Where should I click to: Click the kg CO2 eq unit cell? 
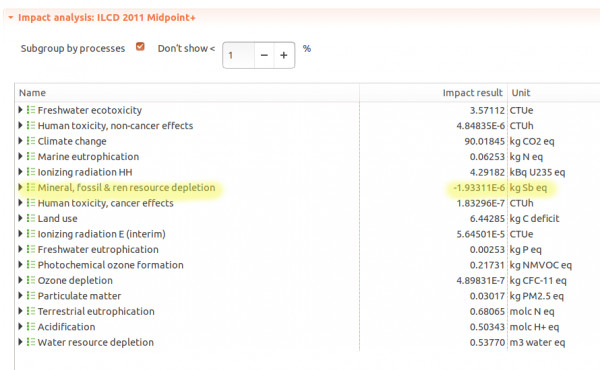tap(532, 141)
